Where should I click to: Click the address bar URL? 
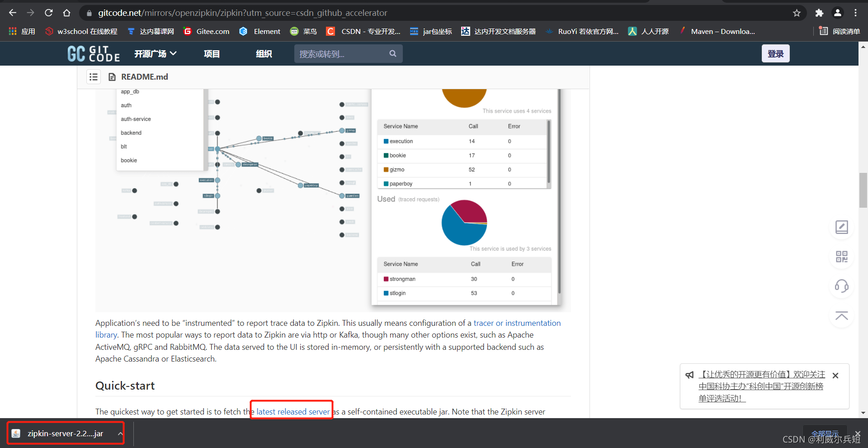(243, 13)
